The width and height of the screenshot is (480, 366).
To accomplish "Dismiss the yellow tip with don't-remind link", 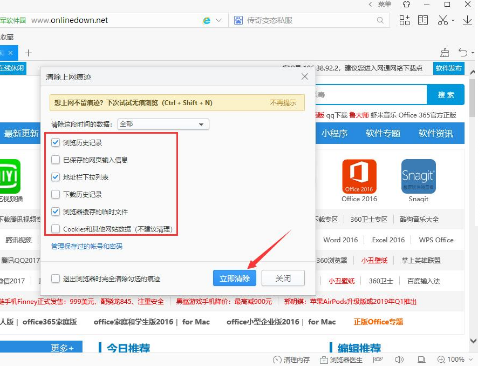I will [283, 103].
